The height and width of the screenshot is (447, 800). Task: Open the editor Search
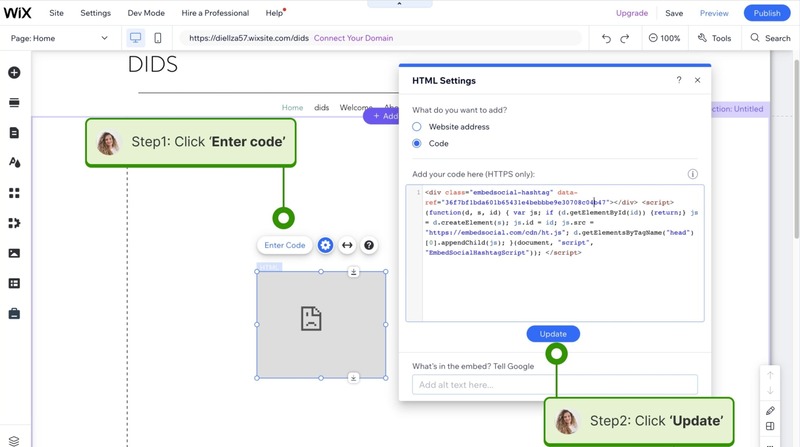(770, 38)
